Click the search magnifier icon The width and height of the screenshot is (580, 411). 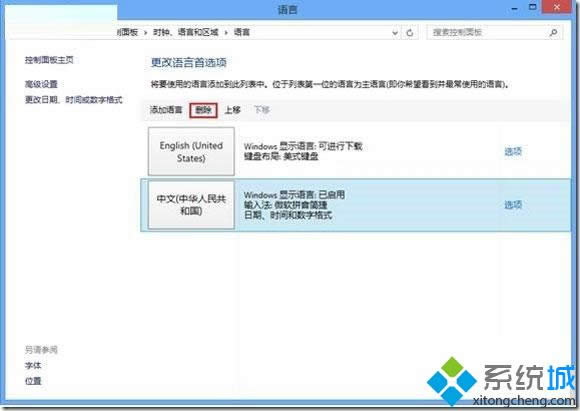coord(553,33)
